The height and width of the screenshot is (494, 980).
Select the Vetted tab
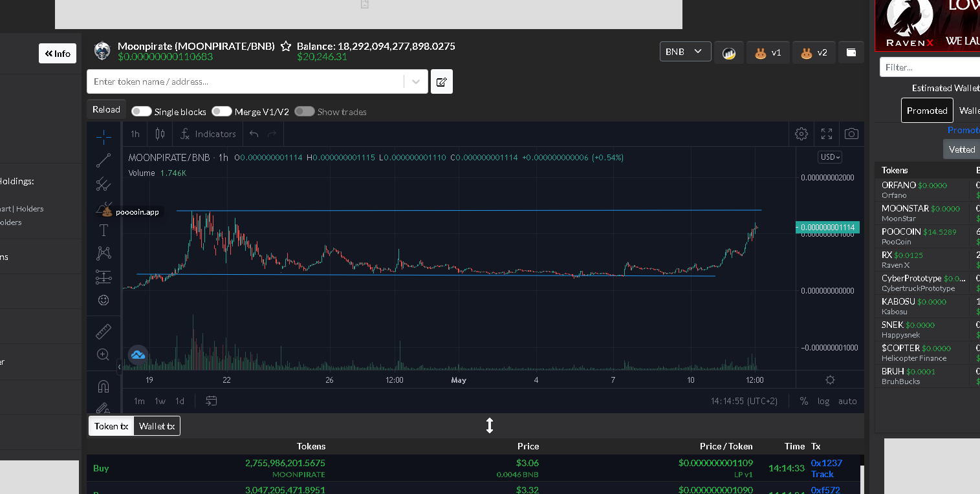(962, 149)
